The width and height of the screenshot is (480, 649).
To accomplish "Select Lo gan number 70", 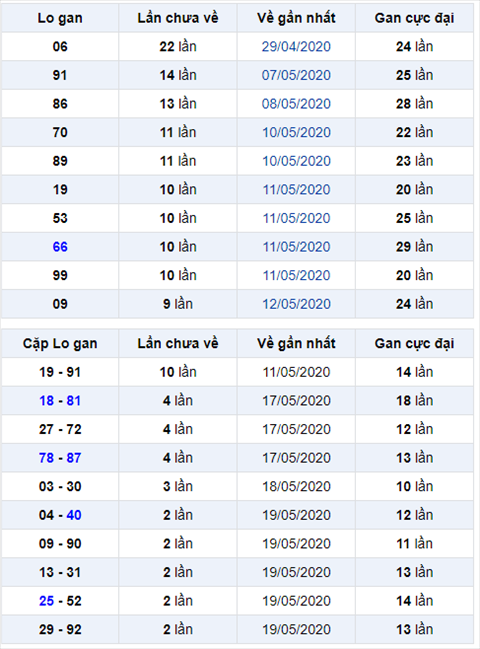I will click(60, 132).
